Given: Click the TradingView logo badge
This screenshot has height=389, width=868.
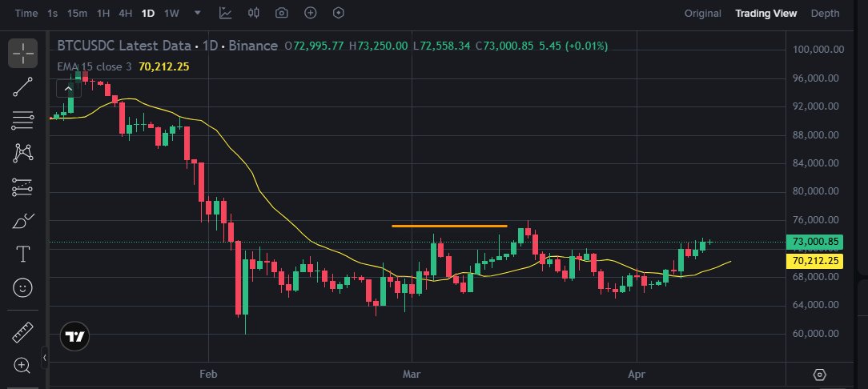Looking at the screenshot, I should tap(74, 336).
